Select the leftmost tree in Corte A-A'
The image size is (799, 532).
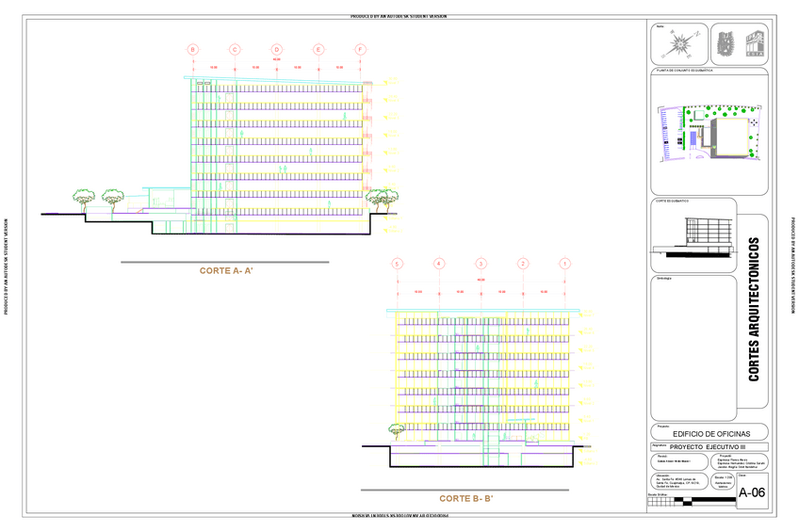click(85, 197)
